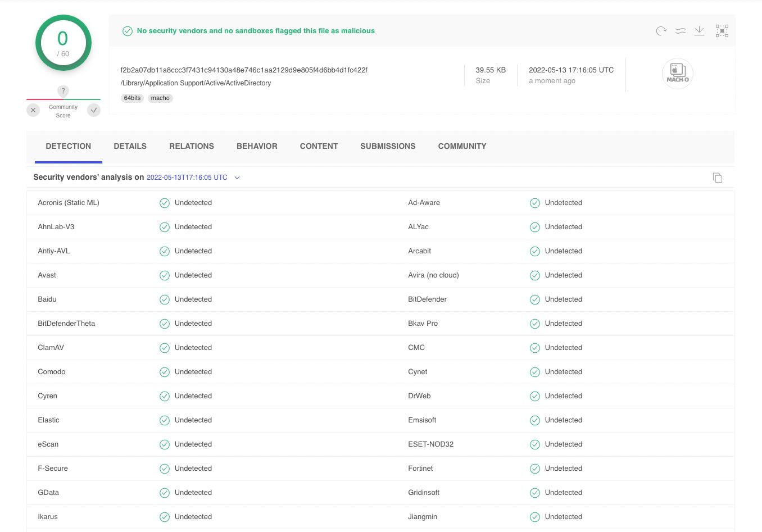Click the file SHA-256 hash text
Image resolution: width=762 pixels, height=532 pixels.
click(244, 70)
